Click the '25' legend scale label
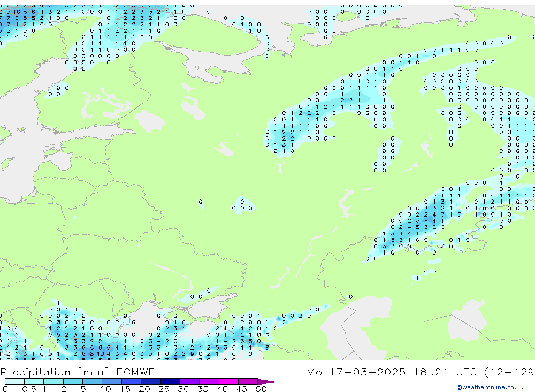This screenshot has height=392, width=535. pos(164,389)
